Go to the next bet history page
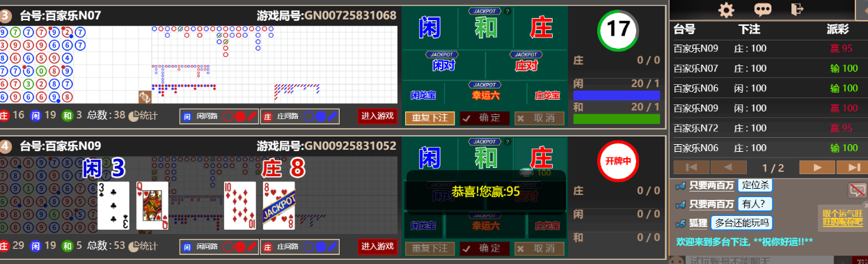Screen dimensions: 868x264 tap(816, 167)
